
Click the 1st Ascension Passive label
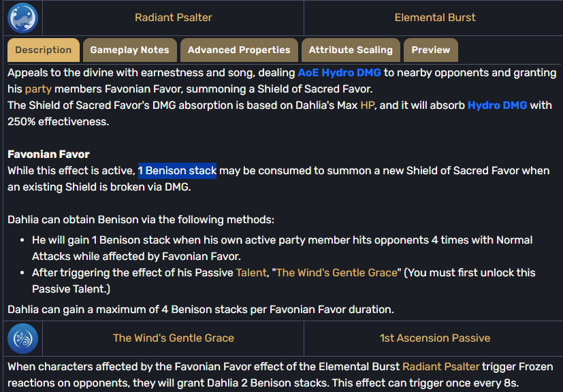(435, 338)
